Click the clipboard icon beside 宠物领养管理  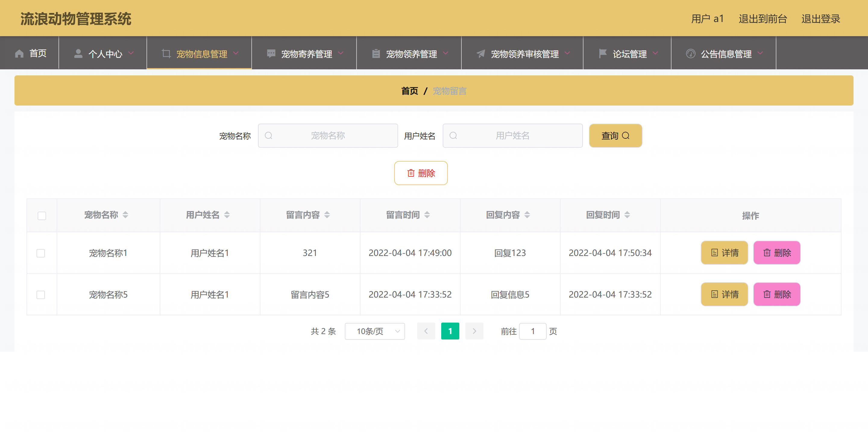(x=376, y=54)
